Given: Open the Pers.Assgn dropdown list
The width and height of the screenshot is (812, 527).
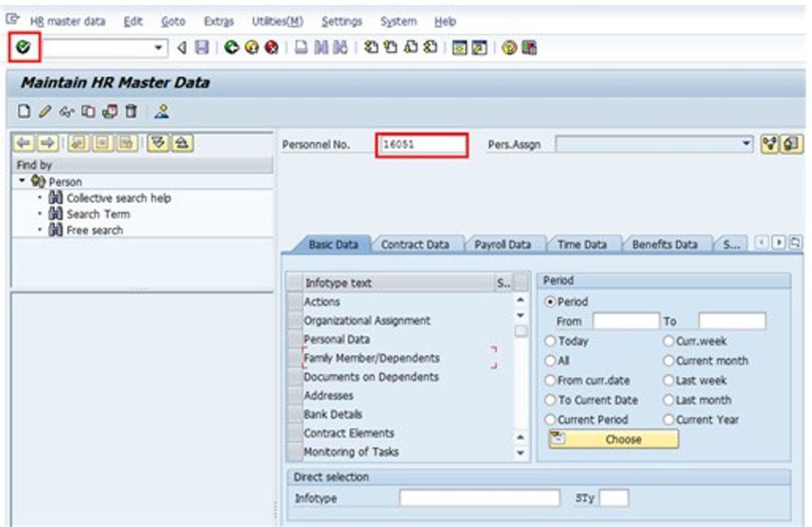Looking at the screenshot, I should click(745, 144).
